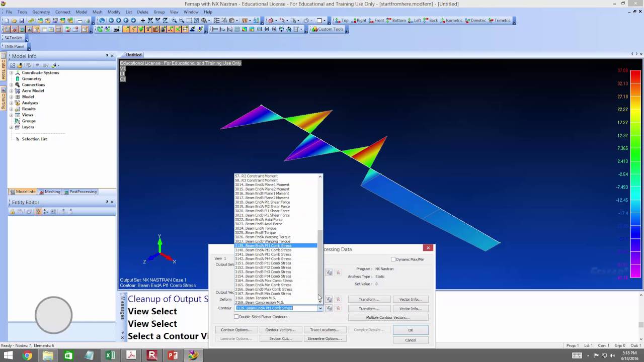Click the zoom out magnifier icon
Viewport: 644px width, 362px height.
[x=182, y=21]
